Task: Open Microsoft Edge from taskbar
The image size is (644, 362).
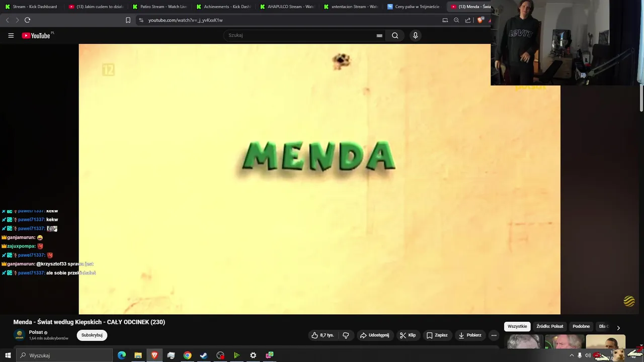Action: pyautogui.click(x=122, y=355)
